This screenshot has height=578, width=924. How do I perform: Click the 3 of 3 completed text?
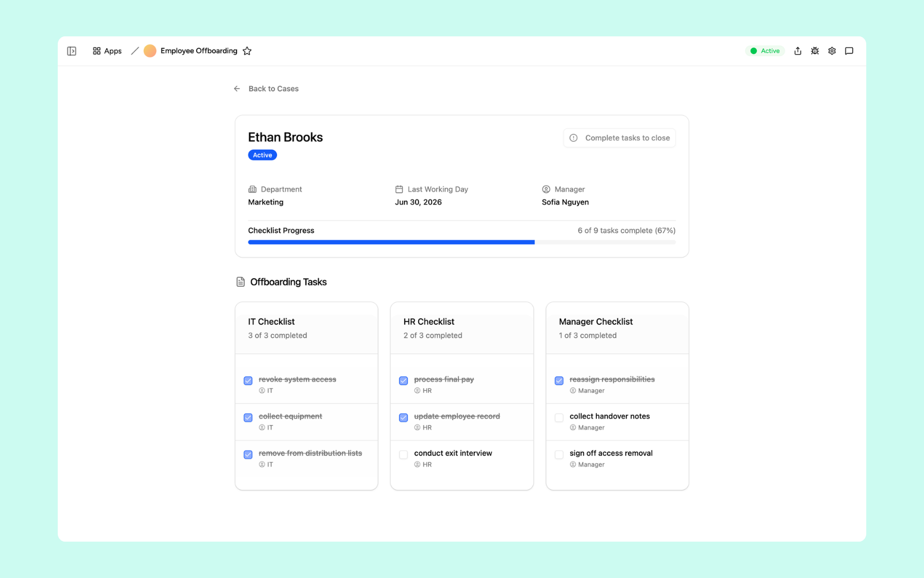click(278, 336)
